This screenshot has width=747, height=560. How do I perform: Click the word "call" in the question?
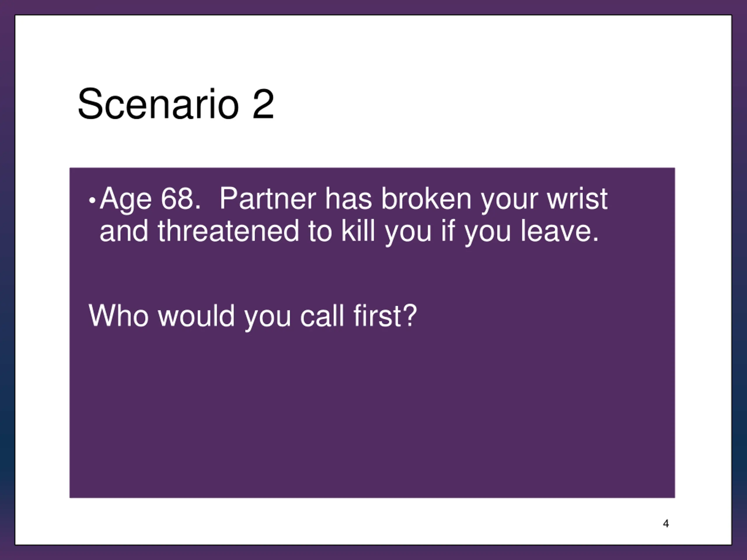click(x=322, y=316)
